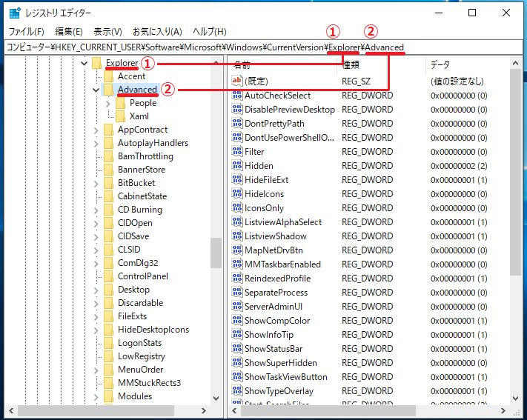Image resolution: width=527 pixels, height=420 pixels.
Task: Select the SeparateProcess value
Action: [x=276, y=293]
